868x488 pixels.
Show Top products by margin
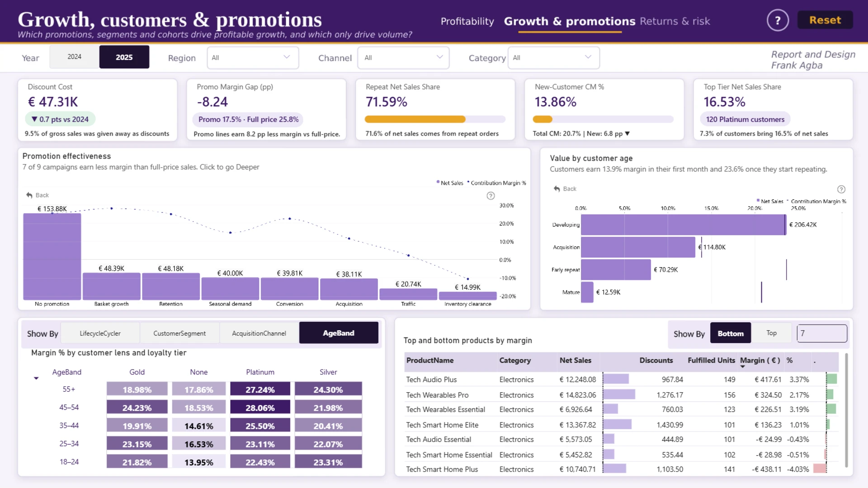[x=771, y=333]
